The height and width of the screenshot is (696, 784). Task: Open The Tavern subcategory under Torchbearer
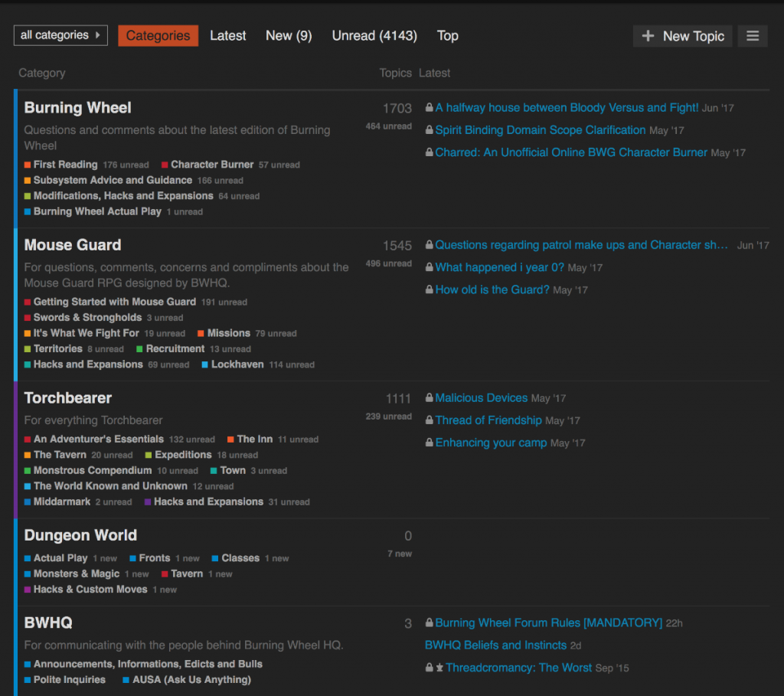(60, 455)
